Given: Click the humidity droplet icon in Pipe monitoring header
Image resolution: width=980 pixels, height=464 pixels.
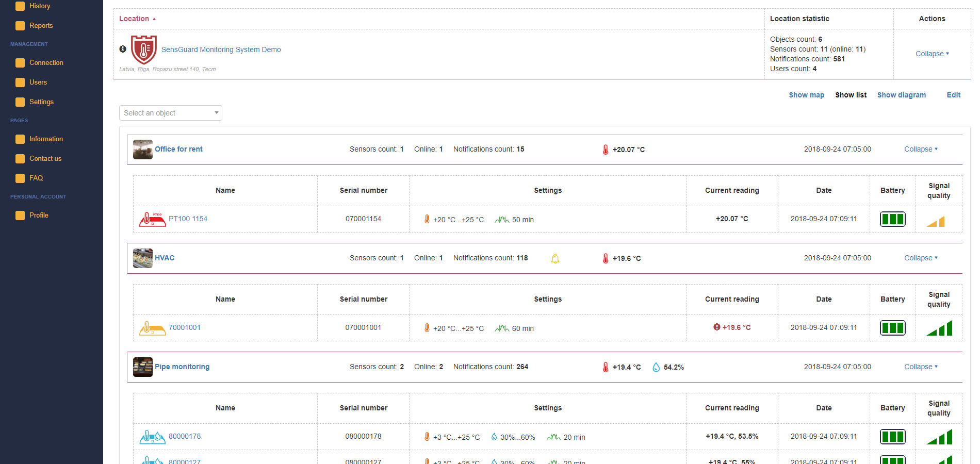Looking at the screenshot, I should tap(656, 367).
